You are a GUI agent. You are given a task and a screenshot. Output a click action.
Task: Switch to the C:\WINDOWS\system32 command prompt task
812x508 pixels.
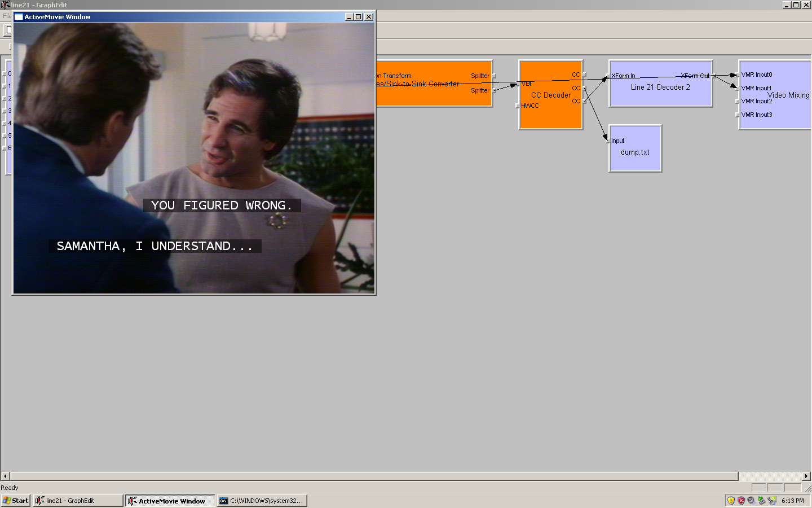pos(262,501)
